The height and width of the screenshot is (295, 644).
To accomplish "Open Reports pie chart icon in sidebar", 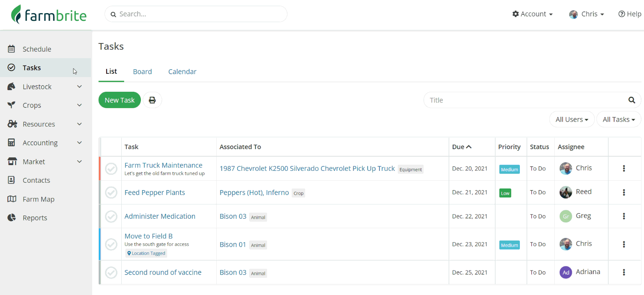I will pos(11,218).
